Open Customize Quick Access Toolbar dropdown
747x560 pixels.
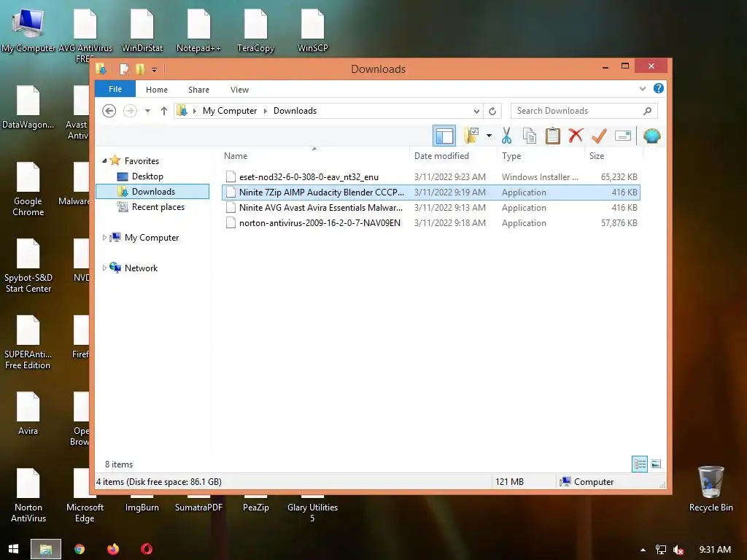(155, 70)
